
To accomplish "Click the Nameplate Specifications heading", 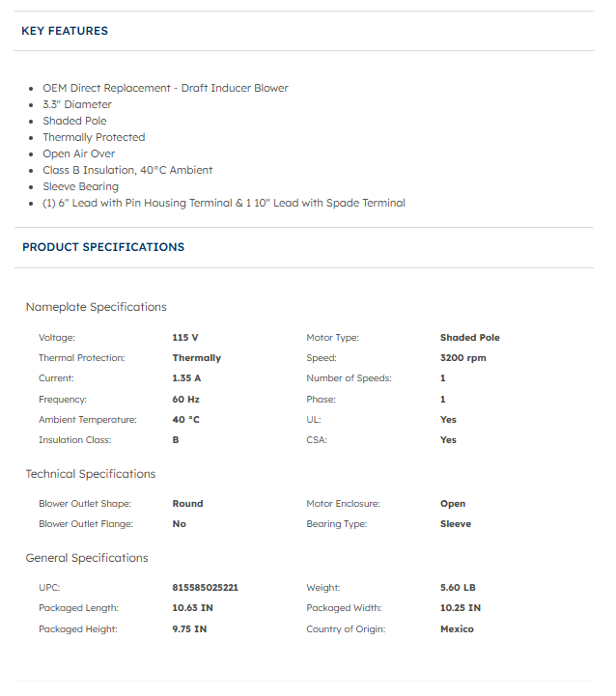I will [96, 307].
